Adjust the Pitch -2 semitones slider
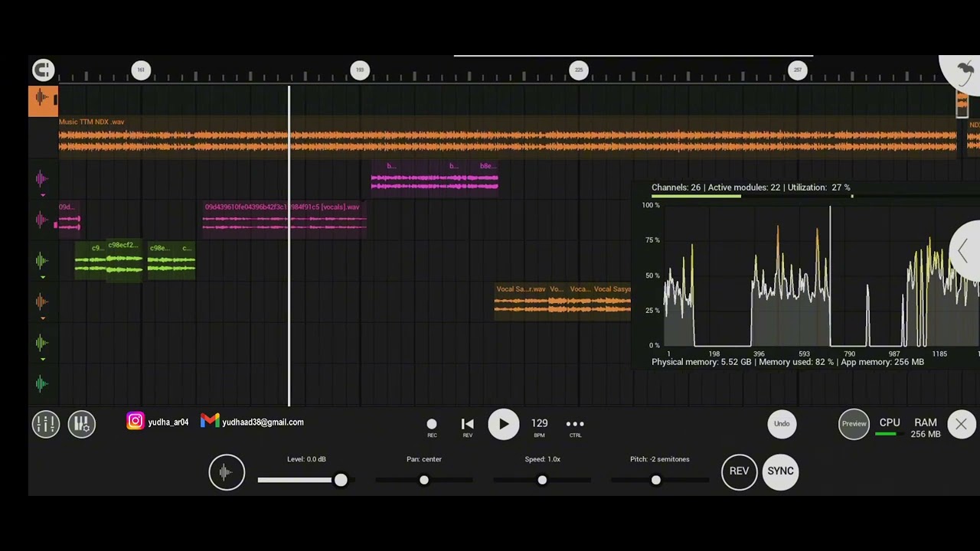980x551 pixels. (660, 480)
